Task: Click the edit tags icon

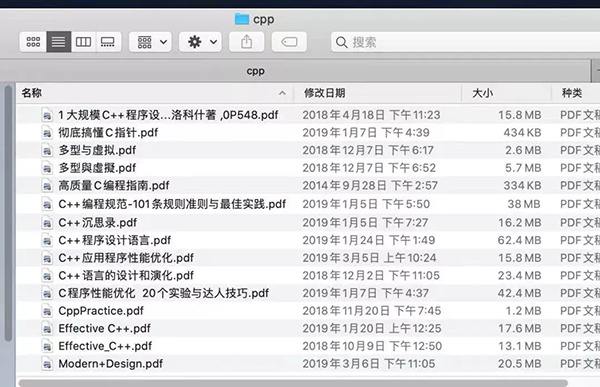Action: 289,42
